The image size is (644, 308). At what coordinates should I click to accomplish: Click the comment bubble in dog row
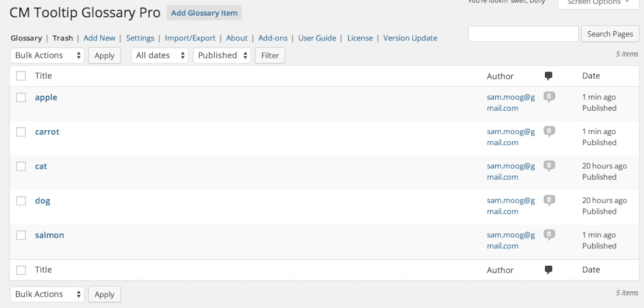pos(548,200)
